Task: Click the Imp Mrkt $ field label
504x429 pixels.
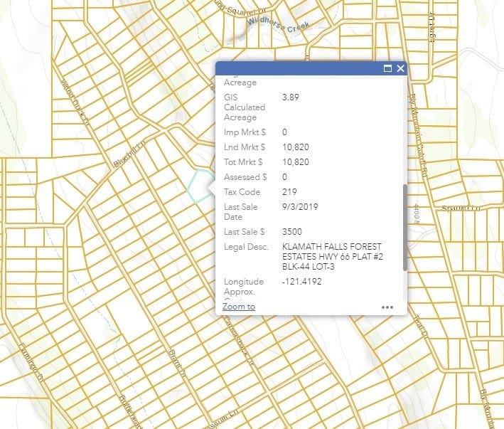Action: (x=245, y=132)
